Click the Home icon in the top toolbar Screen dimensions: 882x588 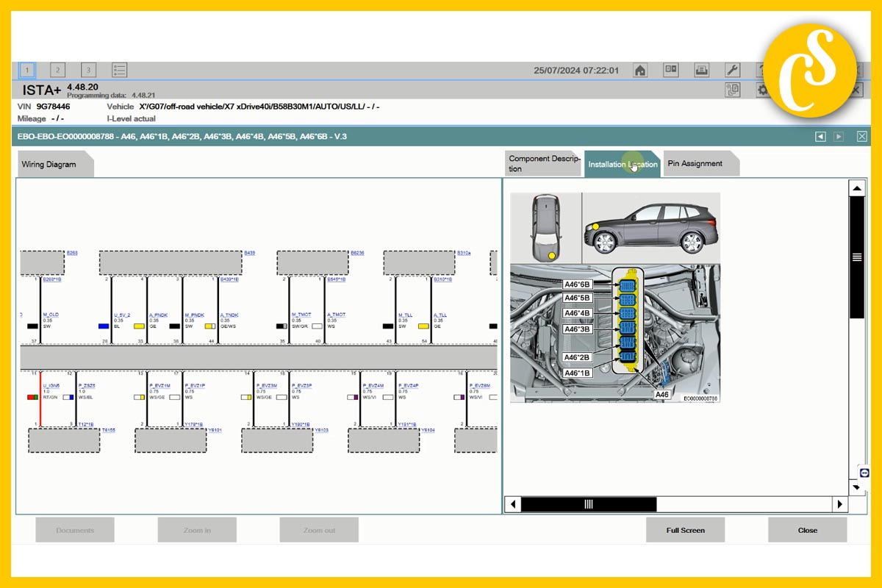pyautogui.click(x=639, y=70)
